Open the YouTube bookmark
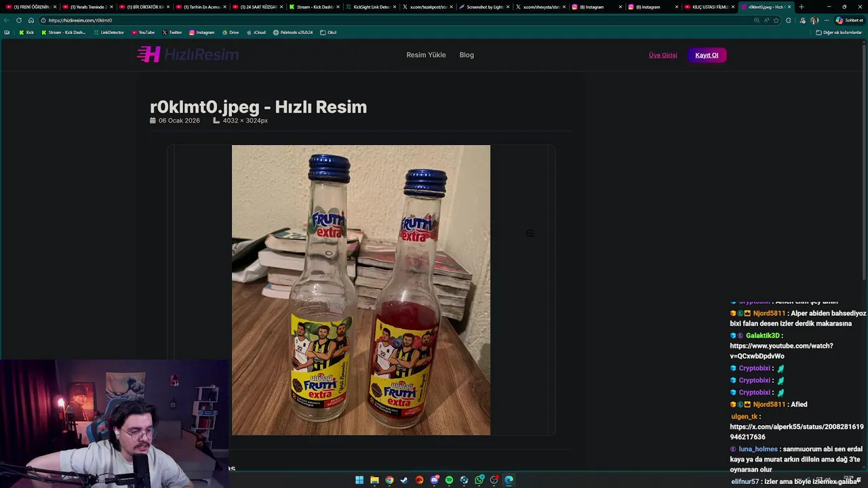This screenshot has height=488, width=868. pyautogui.click(x=143, y=33)
